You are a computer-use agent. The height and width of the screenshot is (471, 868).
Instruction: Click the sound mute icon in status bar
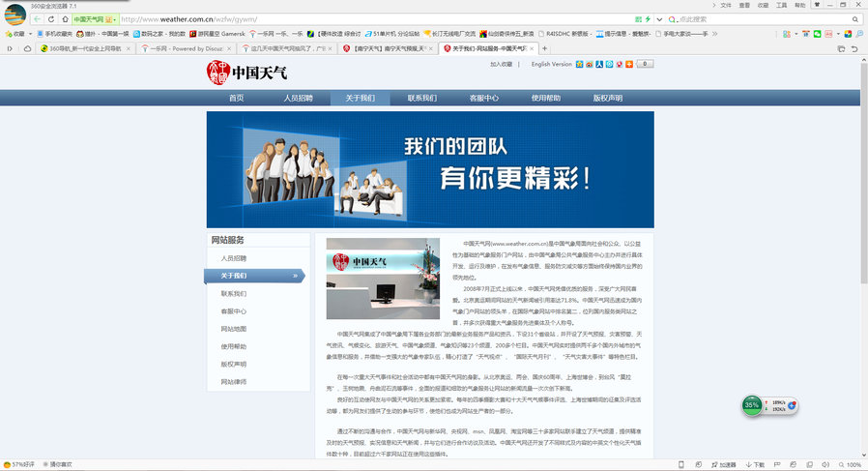(825, 465)
